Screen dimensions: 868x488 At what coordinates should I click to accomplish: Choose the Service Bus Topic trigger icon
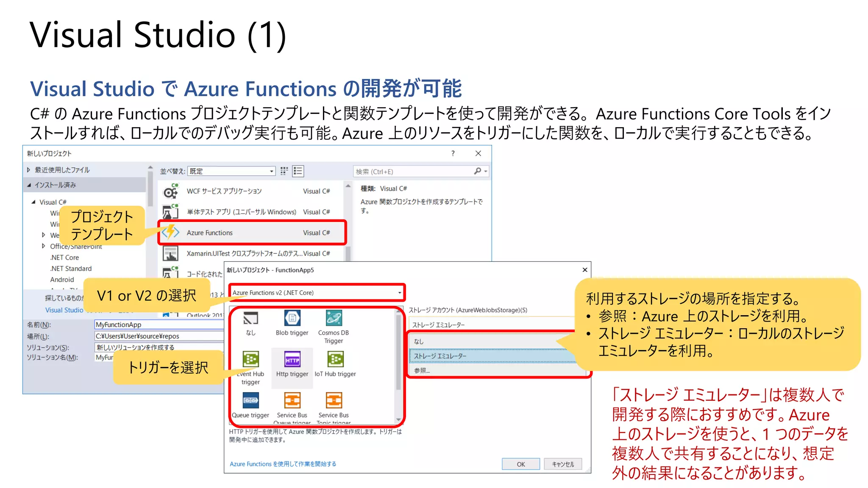[334, 400]
